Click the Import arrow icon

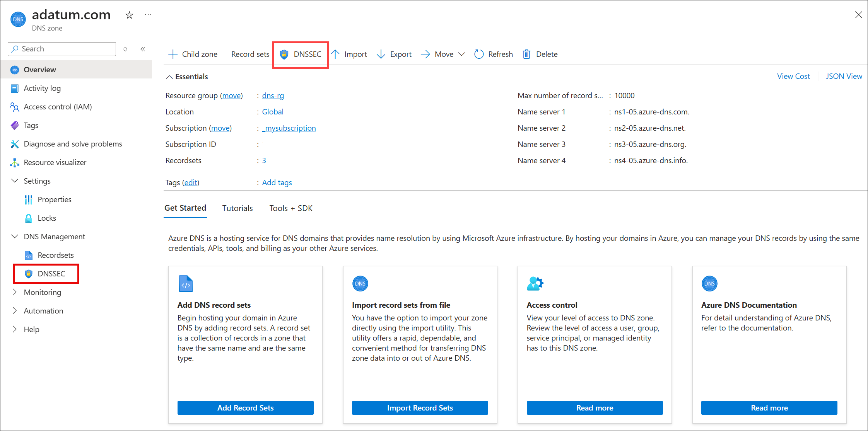pyautogui.click(x=336, y=55)
